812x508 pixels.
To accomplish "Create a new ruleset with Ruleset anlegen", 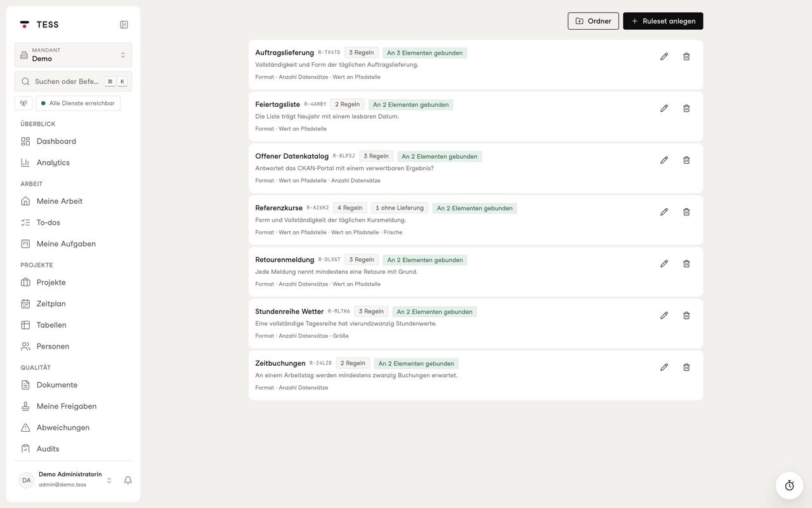I will point(663,21).
